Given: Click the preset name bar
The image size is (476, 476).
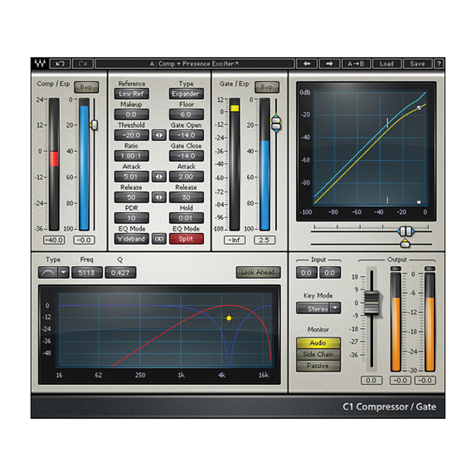Looking at the screenshot, I should pyautogui.click(x=194, y=63).
